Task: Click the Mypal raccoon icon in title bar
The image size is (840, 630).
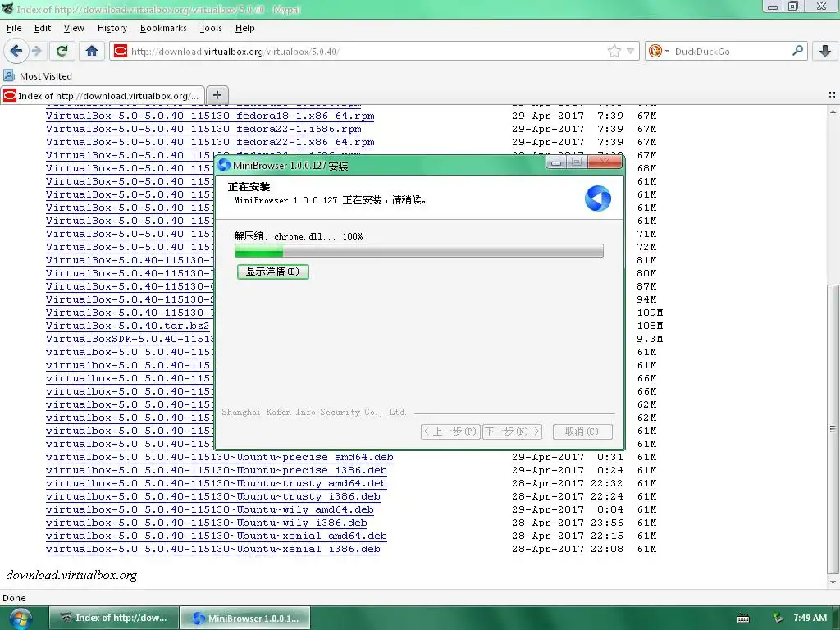Action: [x=7, y=8]
